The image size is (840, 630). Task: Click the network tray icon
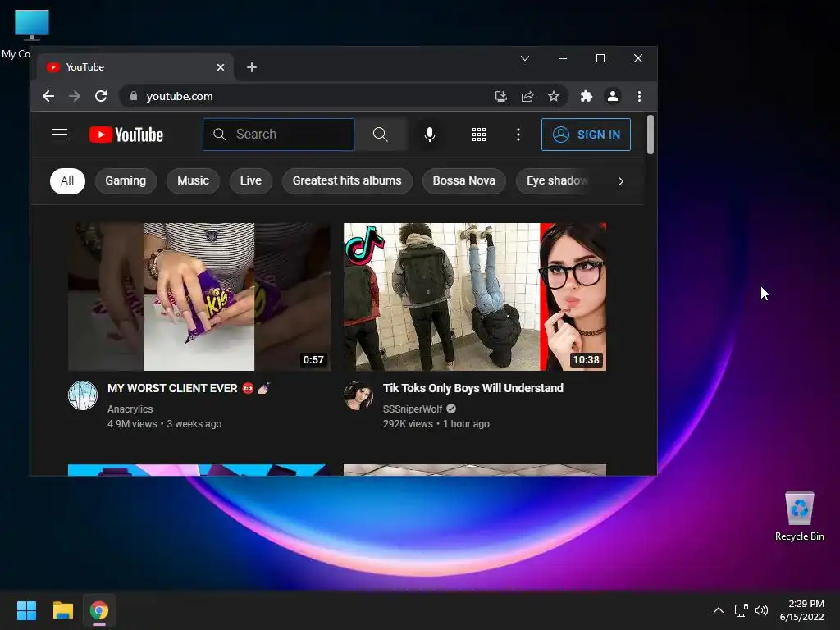742,610
